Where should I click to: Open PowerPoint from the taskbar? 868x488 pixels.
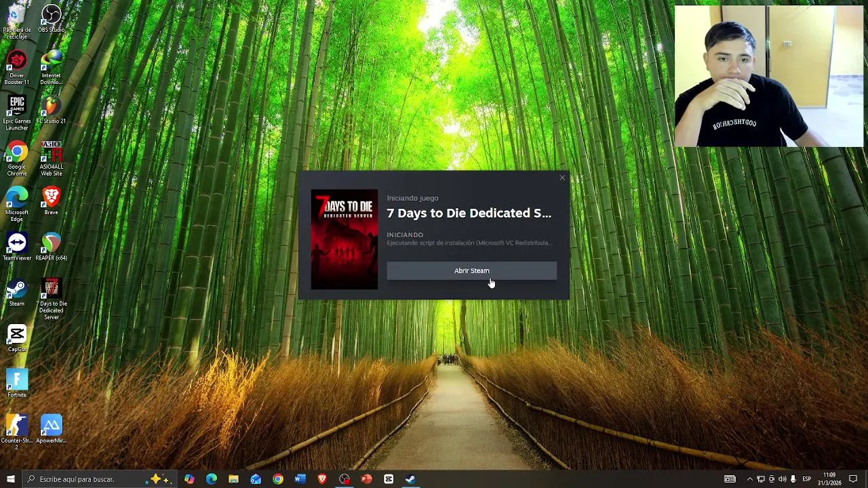(x=366, y=479)
